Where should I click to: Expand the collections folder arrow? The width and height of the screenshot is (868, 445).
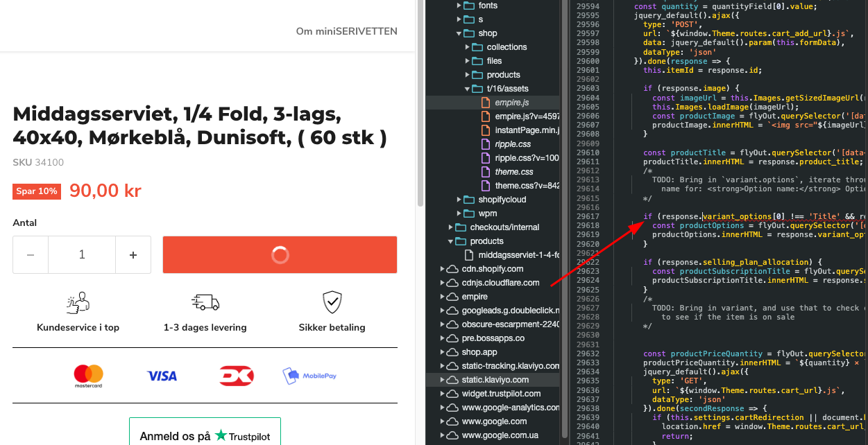[468, 47]
